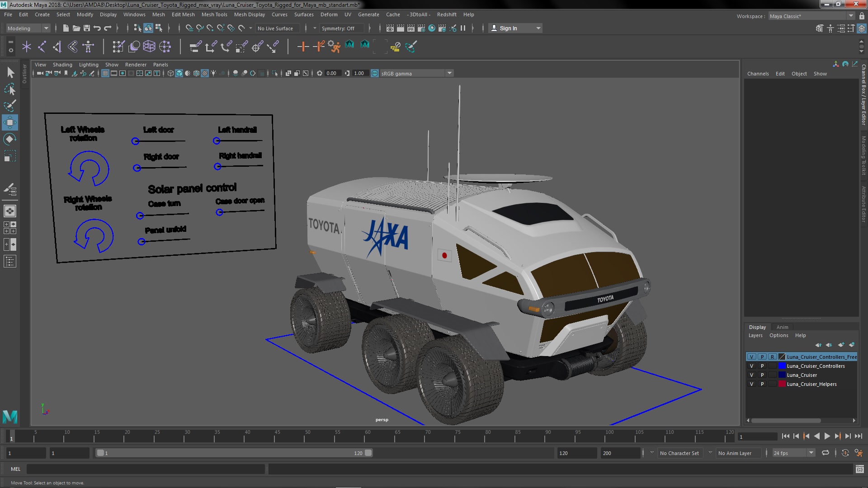Click the Save Scene icon

87,28
